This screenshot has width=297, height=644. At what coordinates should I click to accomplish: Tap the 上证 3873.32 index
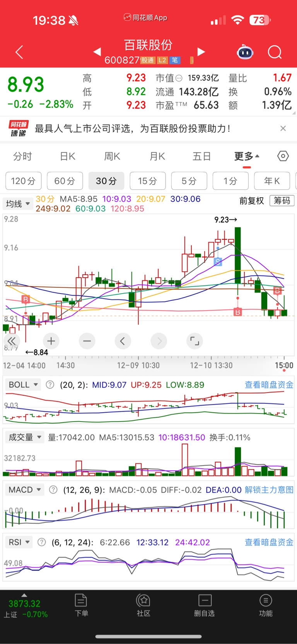26,608
